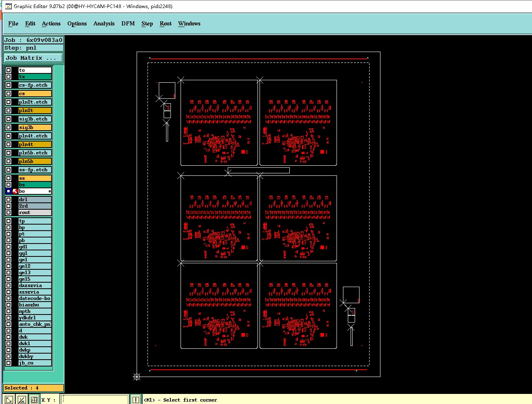Screen dimensions: 532x404
Task: Click the angle snap icon in status bar
Action: [x=22, y=400]
